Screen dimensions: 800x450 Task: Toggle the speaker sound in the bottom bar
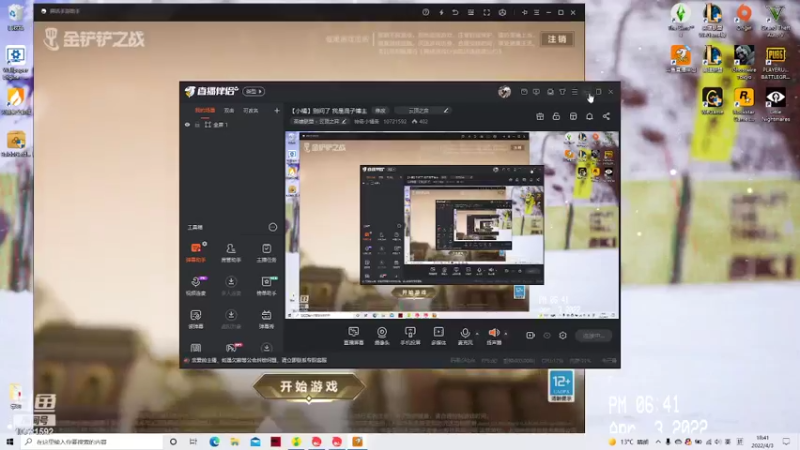(x=493, y=336)
